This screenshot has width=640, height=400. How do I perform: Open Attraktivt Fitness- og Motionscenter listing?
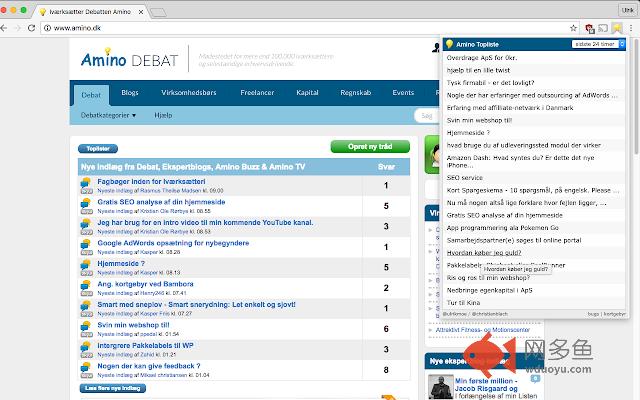(x=482, y=330)
